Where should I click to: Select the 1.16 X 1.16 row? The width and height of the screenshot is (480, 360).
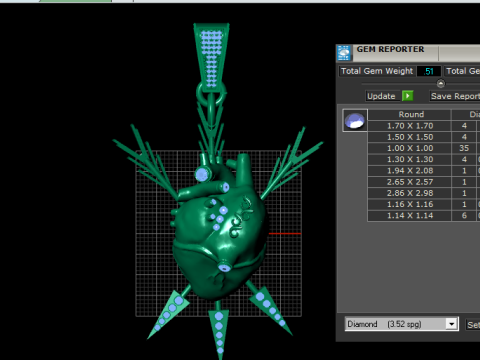coord(424,204)
